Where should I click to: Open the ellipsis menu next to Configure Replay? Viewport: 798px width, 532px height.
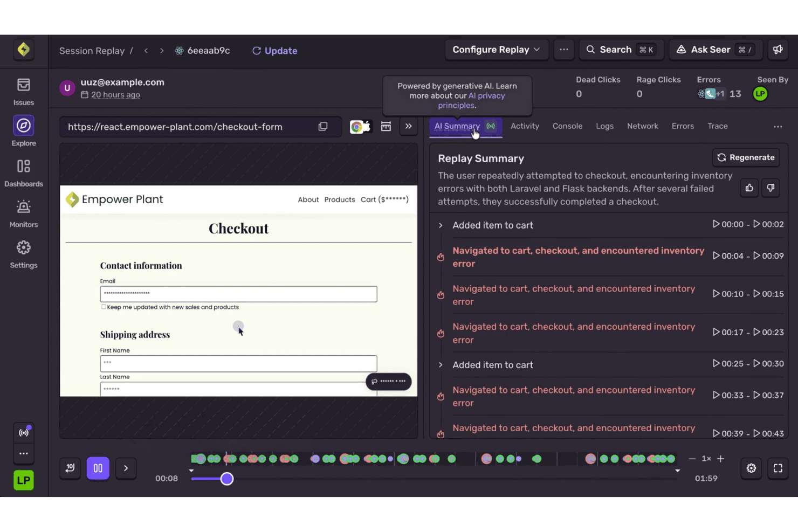[x=563, y=50]
